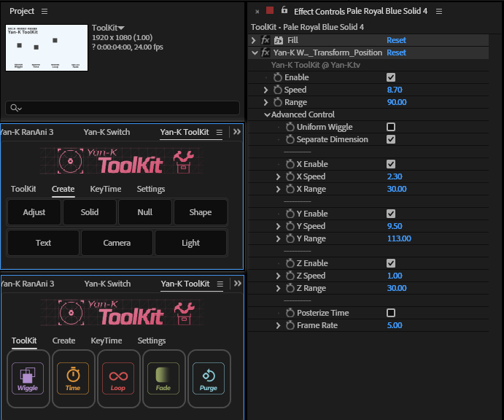The width and height of the screenshot is (504, 420).
Task: Click the Speed value 8.70
Action: (x=395, y=90)
